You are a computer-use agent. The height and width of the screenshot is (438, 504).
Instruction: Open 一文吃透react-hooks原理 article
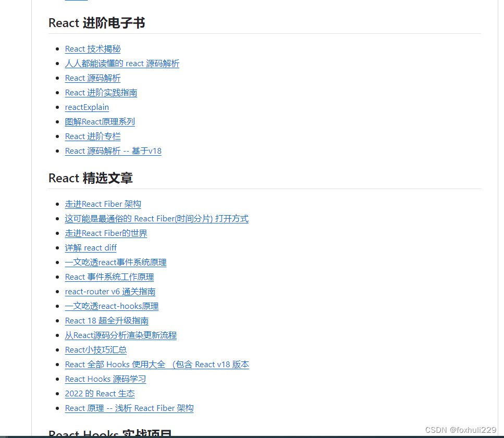112,306
